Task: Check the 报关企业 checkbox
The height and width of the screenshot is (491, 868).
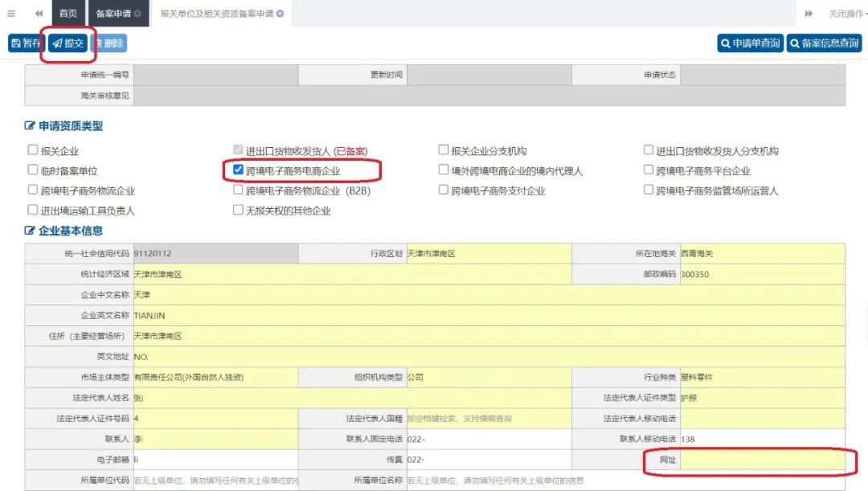Action: coord(33,149)
